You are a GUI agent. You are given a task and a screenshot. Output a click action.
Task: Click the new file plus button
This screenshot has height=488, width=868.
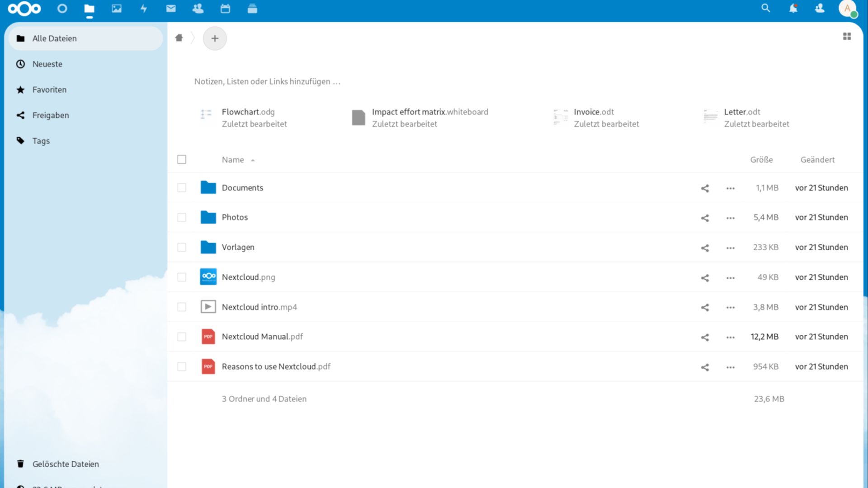[x=215, y=38]
